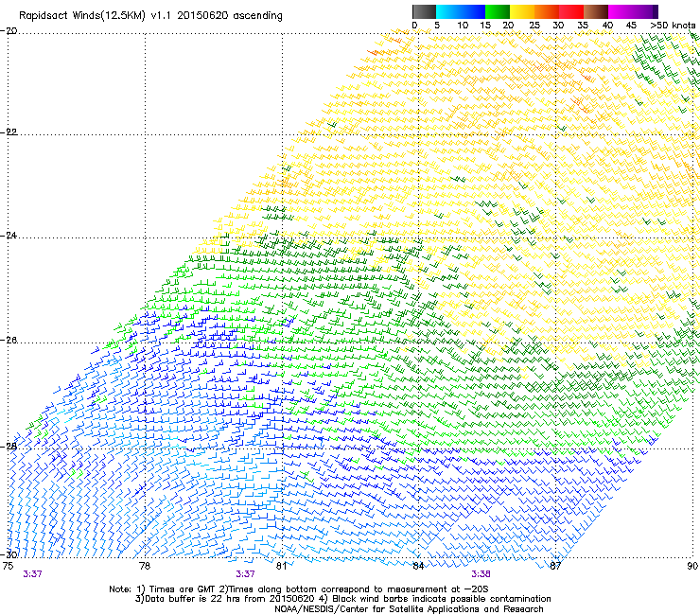Click the brown 35–40 knots legend swatch

point(596,11)
